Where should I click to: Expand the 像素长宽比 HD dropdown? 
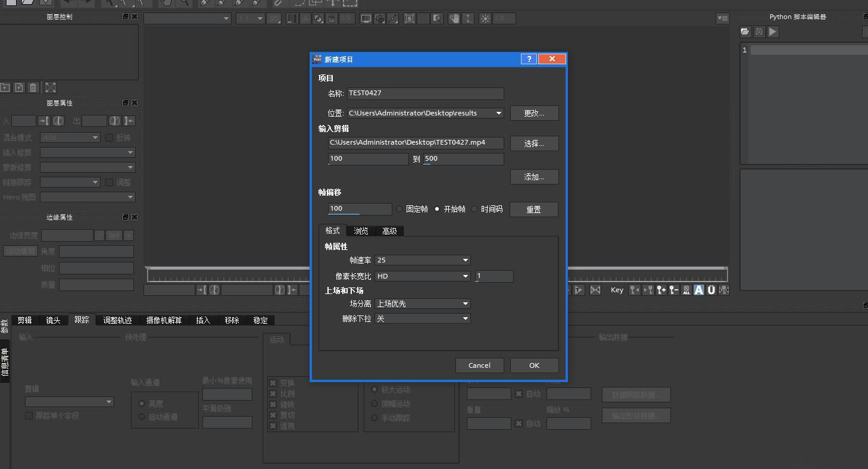click(x=423, y=276)
